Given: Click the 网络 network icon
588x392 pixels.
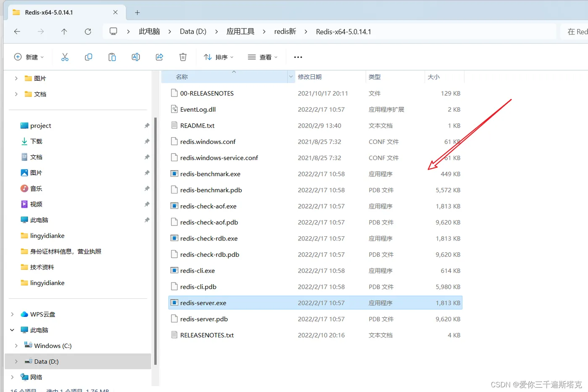Looking at the screenshot, I should coord(25,377).
